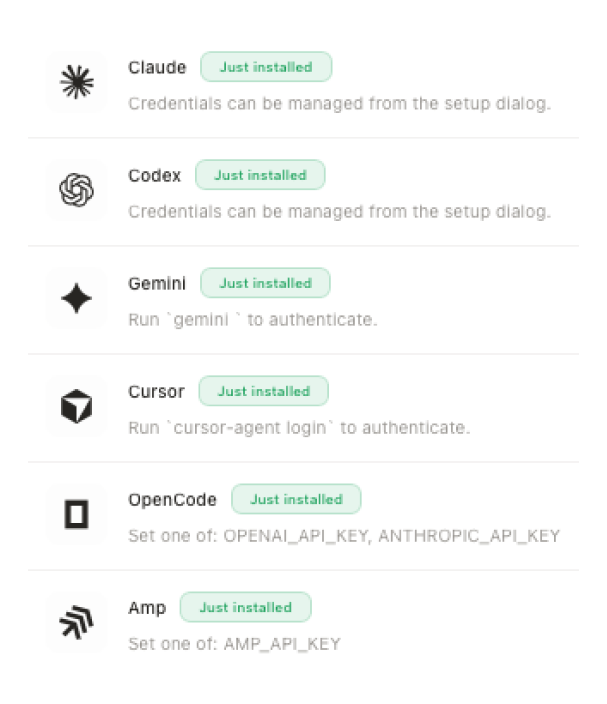Viewport: 607px width, 704px height.
Task: Click Gemini's "Just installed" badge
Action: tap(265, 283)
